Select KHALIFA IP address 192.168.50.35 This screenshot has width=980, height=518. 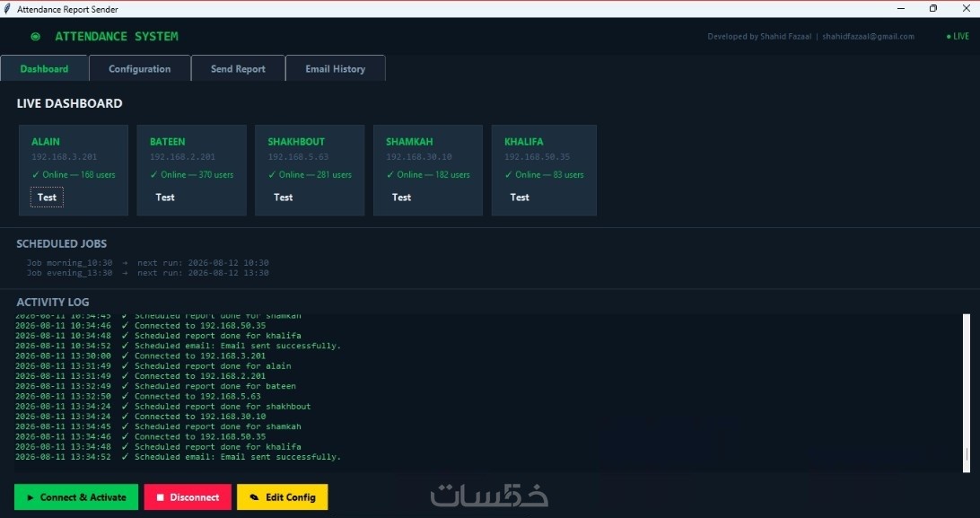click(537, 157)
